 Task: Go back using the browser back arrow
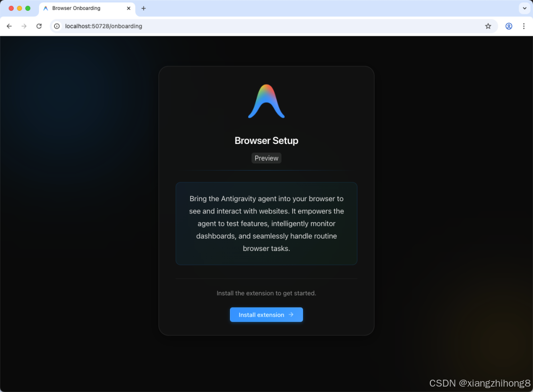[9, 26]
